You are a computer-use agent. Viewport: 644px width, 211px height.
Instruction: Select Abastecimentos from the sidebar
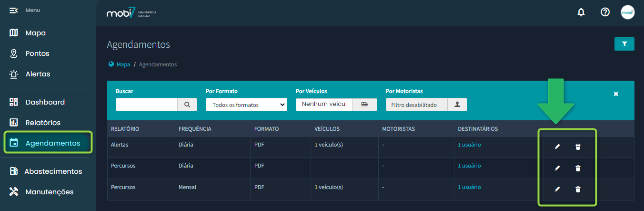pyautogui.click(x=52, y=171)
